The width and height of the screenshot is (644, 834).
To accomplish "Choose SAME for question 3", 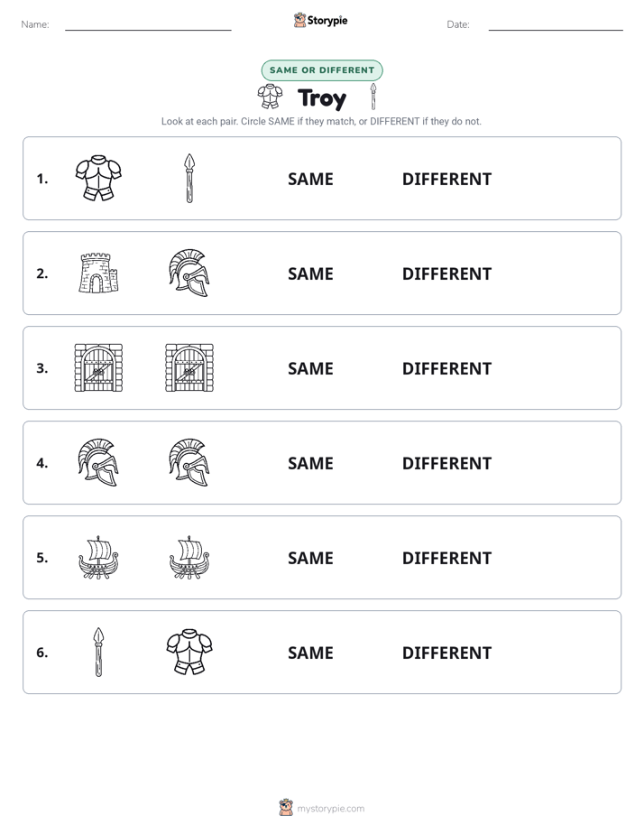I will click(310, 368).
